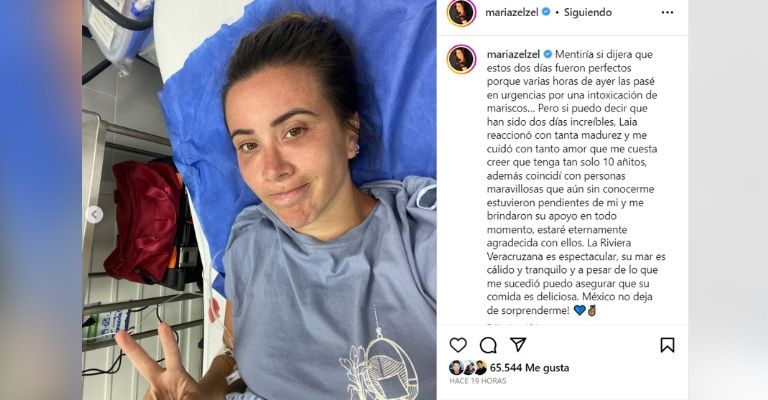Screen dimensions: 768x400
Task: Click the blue heart emoji in caption
Action: pos(579,310)
